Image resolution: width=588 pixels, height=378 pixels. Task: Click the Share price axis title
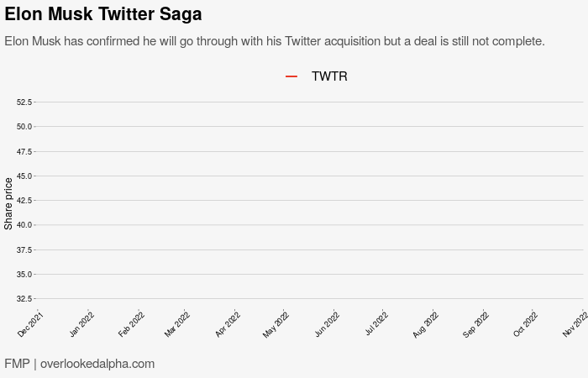click(x=8, y=203)
